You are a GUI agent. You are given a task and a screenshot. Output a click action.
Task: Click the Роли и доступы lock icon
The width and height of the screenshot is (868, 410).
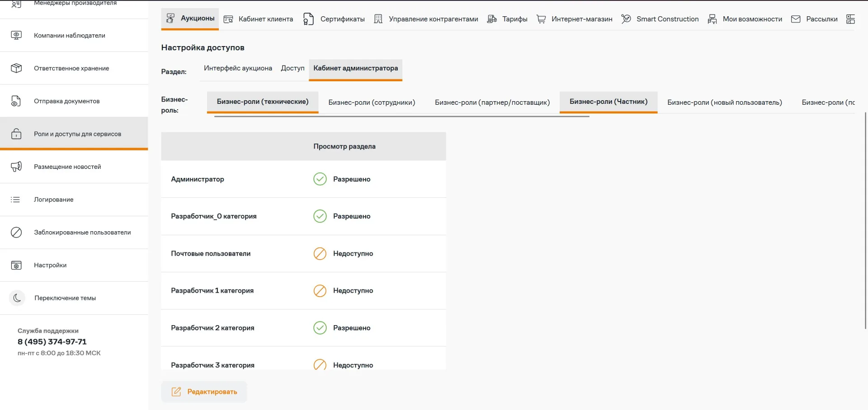[x=16, y=134]
